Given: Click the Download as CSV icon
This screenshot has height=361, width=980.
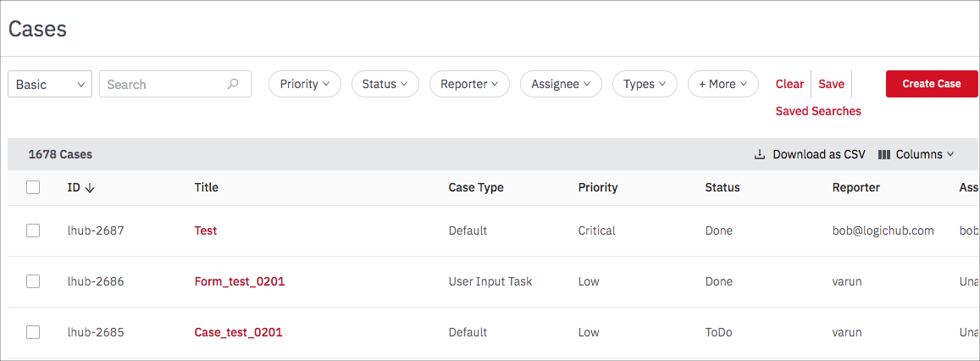Looking at the screenshot, I should [x=760, y=154].
